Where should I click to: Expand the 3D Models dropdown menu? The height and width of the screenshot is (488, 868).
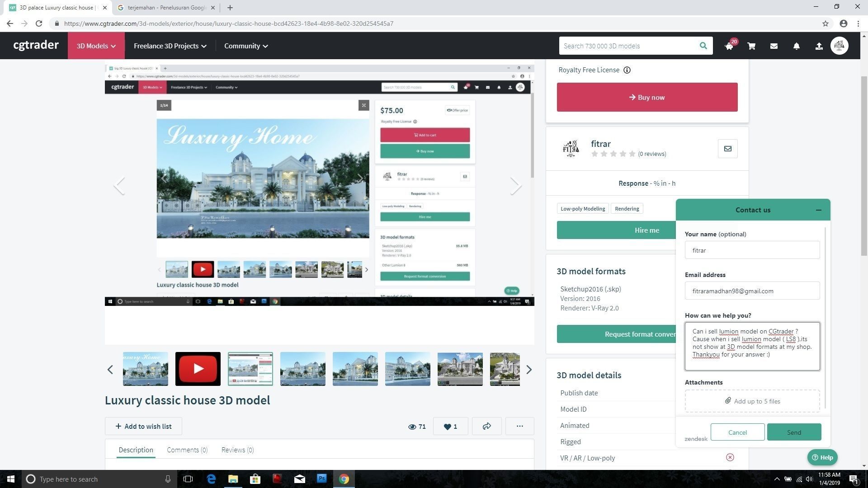coord(96,46)
